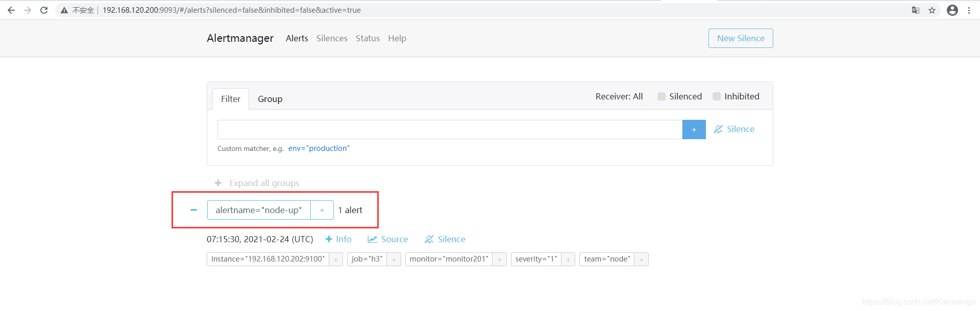Click the '1 alert' count text
980x311 pixels.
click(350, 210)
